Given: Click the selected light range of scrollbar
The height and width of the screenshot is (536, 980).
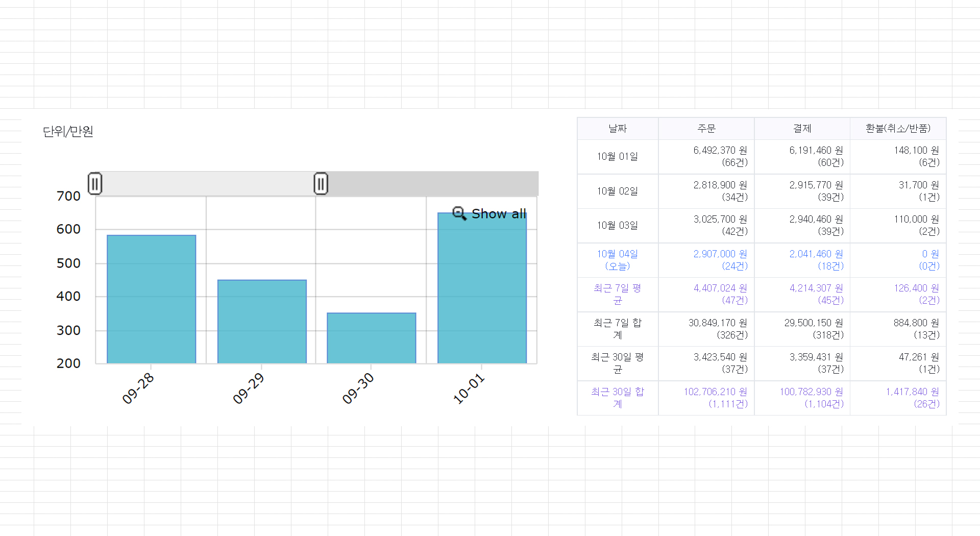Looking at the screenshot, I should coord(208,184).
